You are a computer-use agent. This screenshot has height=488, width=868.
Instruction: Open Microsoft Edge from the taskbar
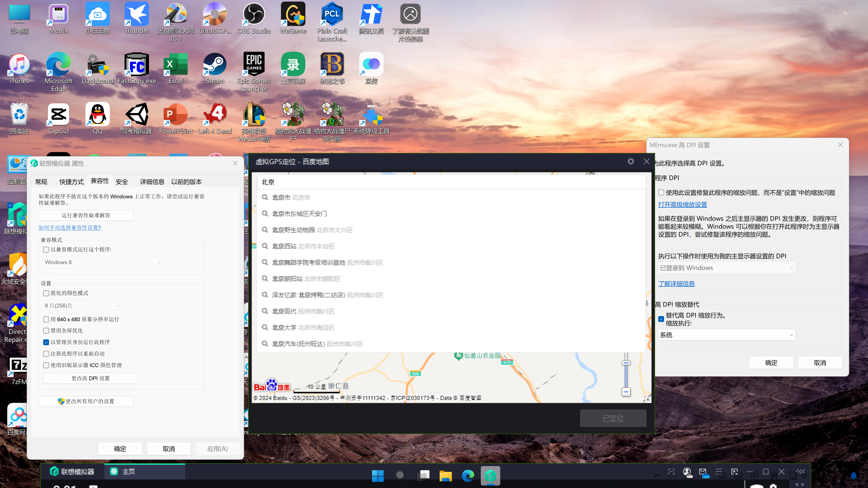[468, 476]
